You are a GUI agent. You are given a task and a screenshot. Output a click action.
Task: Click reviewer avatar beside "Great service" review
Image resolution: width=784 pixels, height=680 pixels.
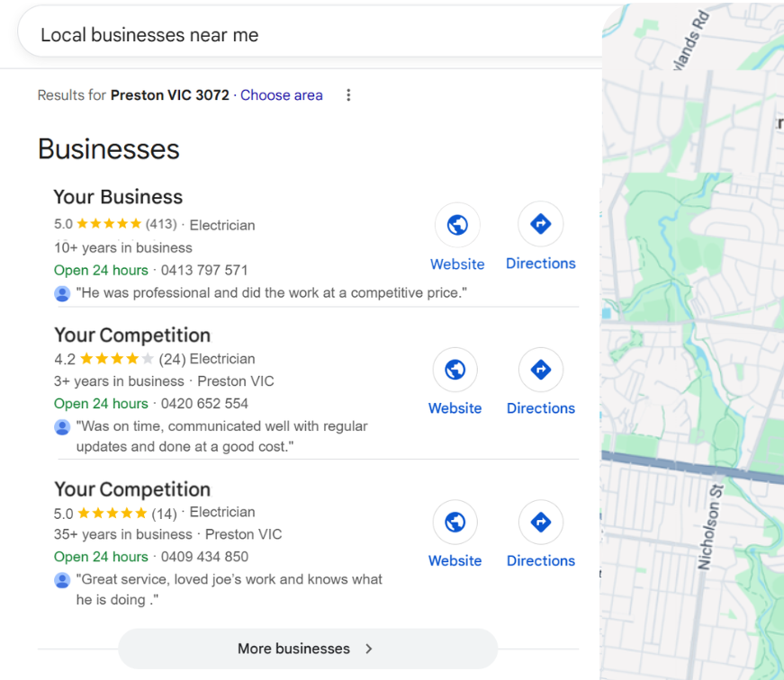coord(62,580)
